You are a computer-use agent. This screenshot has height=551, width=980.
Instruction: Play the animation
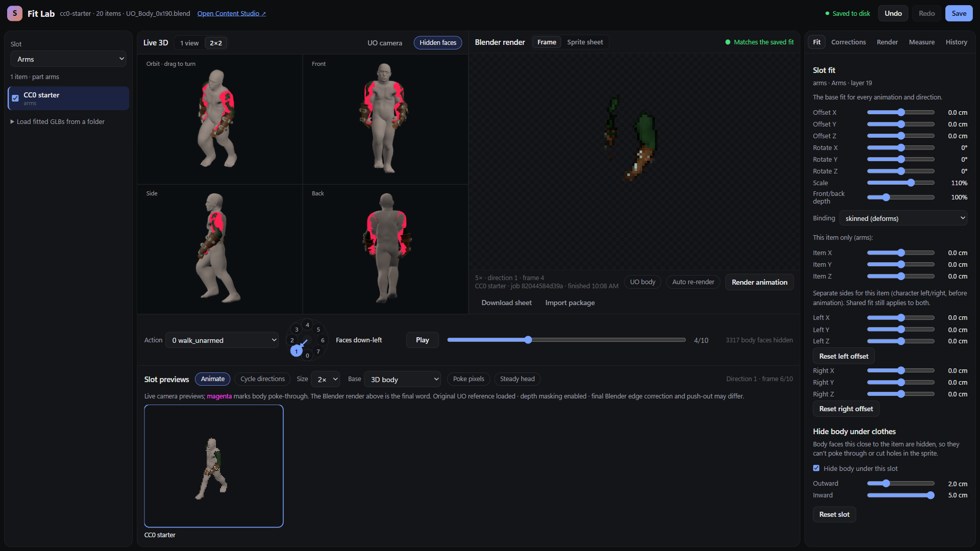point(422,340)
